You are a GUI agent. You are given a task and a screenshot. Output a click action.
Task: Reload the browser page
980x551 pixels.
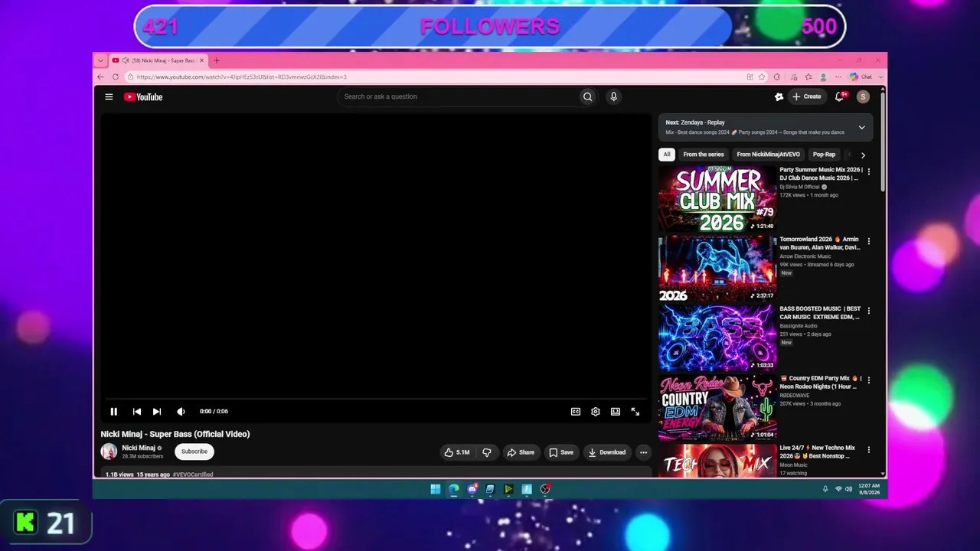116,77
